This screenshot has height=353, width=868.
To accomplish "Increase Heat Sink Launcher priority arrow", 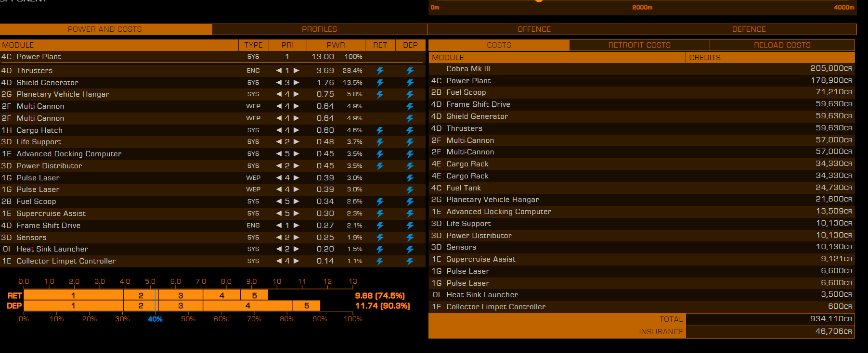I will (x=297, y=249).
